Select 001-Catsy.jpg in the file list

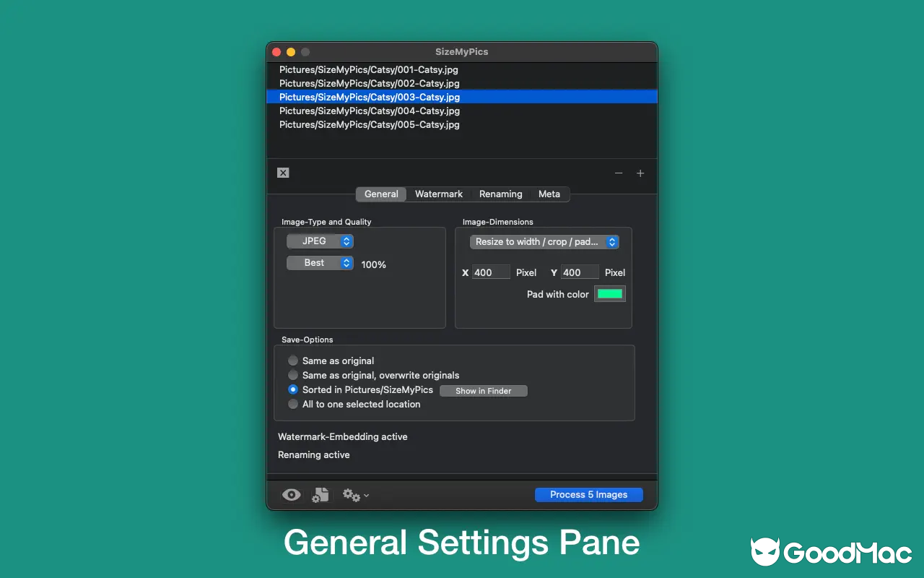point(369,69)
